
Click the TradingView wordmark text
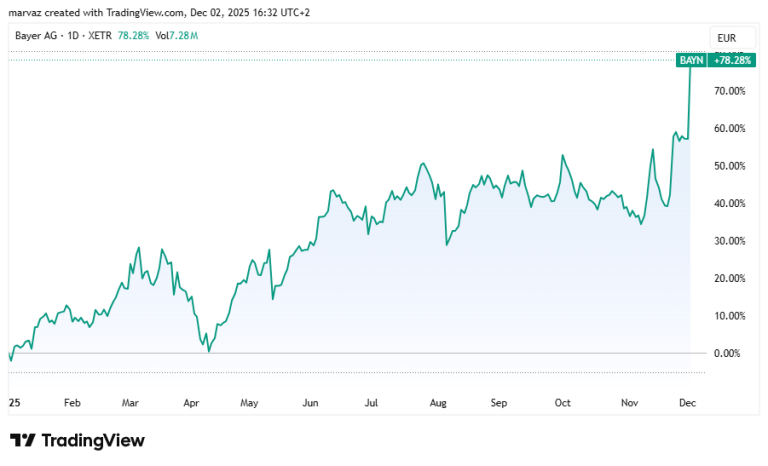[x=93, y=440]
